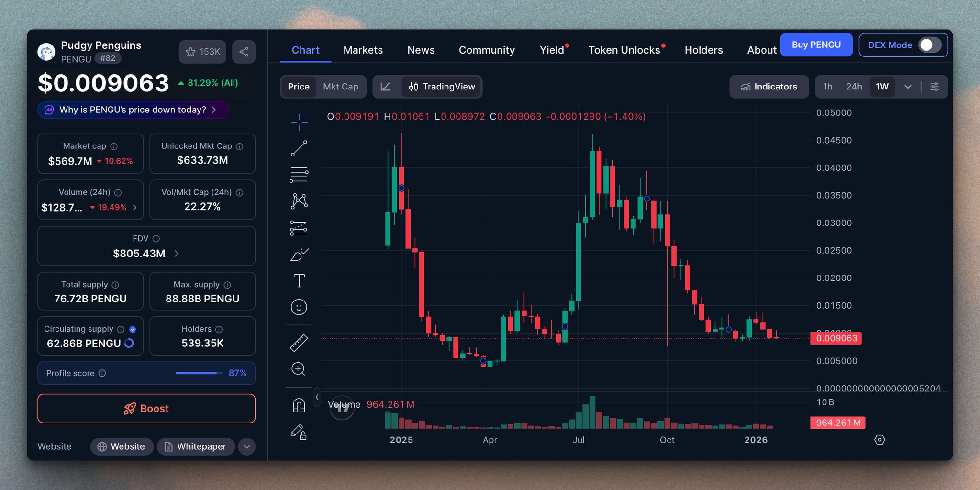Viewport: 980px width, 490px height.
Task: Expand more time interval options
Action: [908, 87]
